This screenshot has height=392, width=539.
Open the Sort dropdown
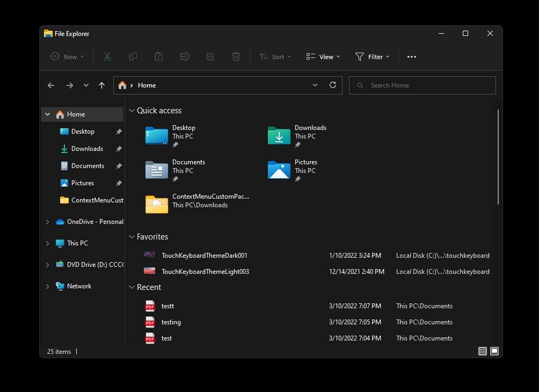pyautogui.click(x=275, y=56)
